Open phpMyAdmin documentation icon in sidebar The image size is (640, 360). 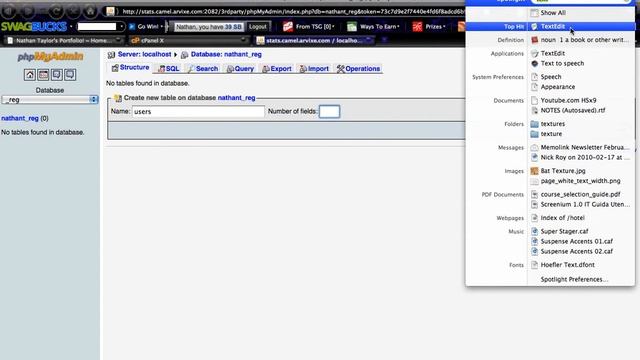tap(57, 75)
